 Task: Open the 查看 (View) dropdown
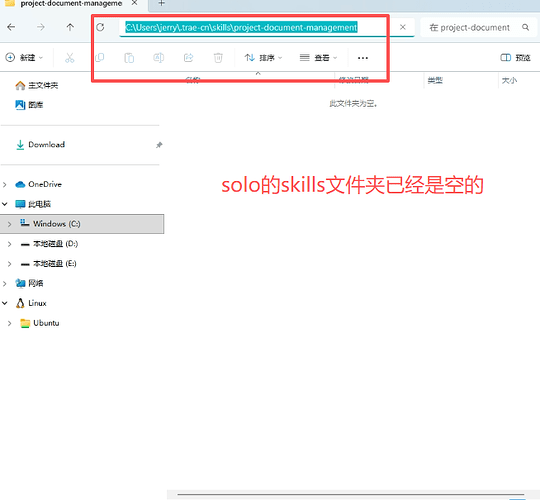(x=318, y=58)
